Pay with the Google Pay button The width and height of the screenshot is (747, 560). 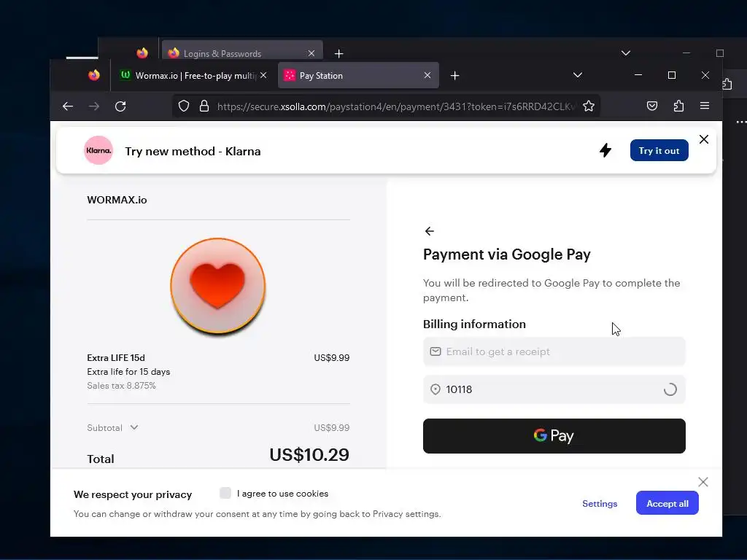pos(554,436)
